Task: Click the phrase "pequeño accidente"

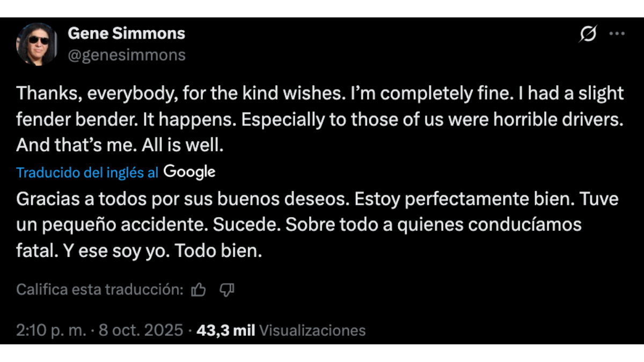Action: (x=126, y=225)
